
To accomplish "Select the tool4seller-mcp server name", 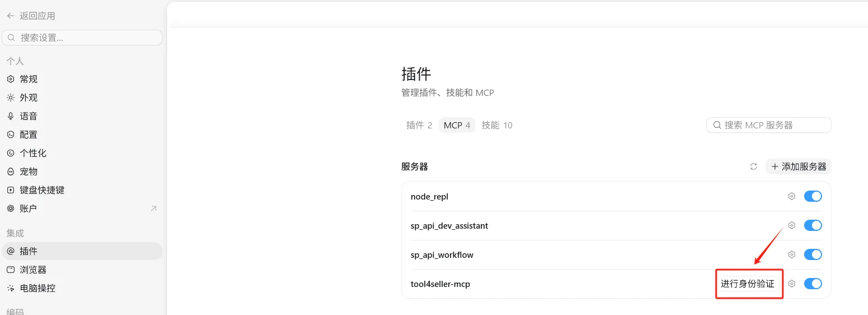I will coord(440,284).
